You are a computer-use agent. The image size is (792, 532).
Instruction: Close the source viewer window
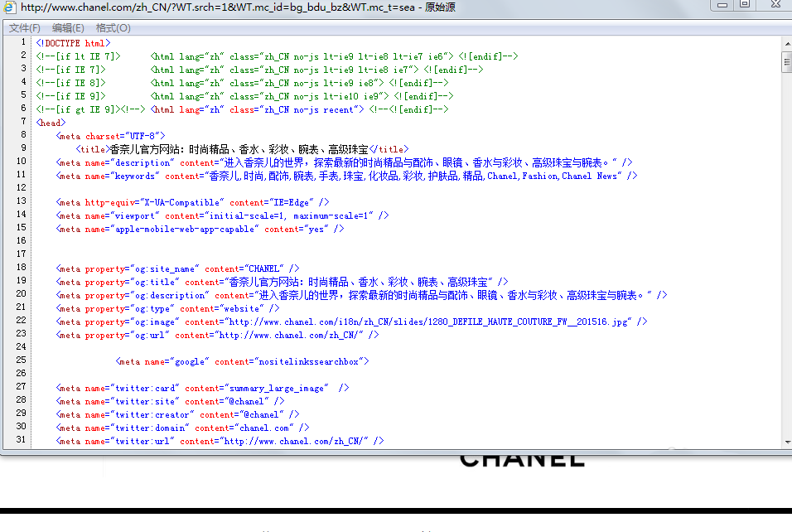point(776,4)
